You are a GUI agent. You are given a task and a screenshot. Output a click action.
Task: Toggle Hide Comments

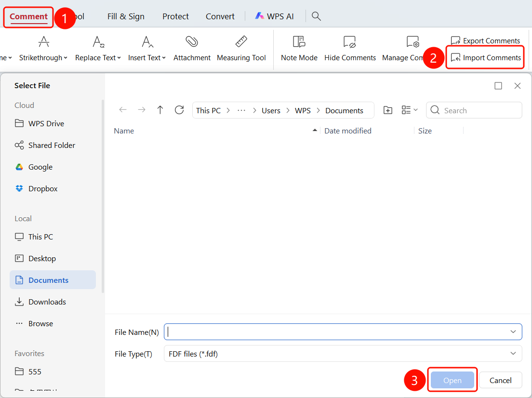pos(350,49)
